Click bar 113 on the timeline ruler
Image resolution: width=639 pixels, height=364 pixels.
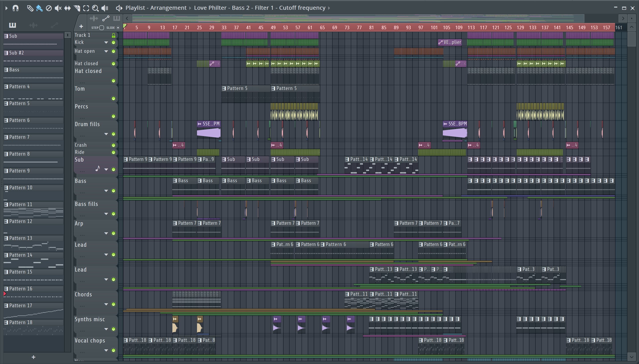click(x=471, y=27)
